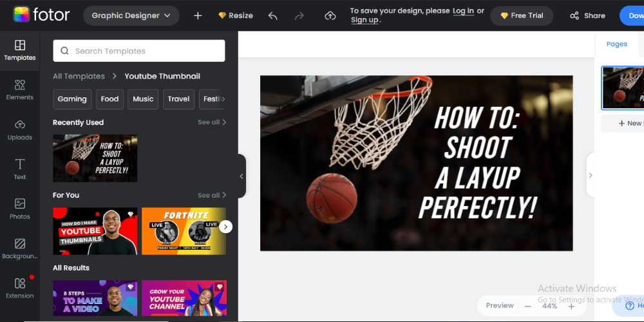The height and width of the screenshot is (322, 644).
Task: Open the Text sidebar panel
Action: tap(20, 169)
